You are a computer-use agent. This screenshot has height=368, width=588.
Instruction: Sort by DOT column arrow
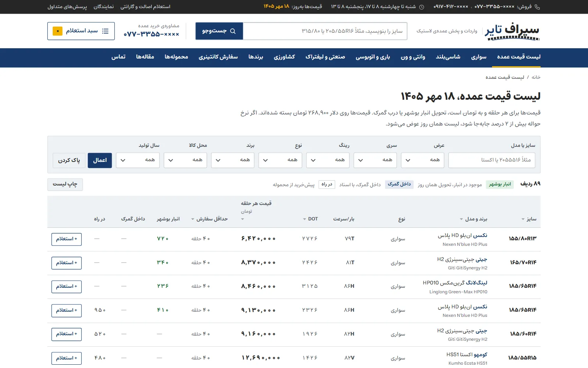pos(304,219)
